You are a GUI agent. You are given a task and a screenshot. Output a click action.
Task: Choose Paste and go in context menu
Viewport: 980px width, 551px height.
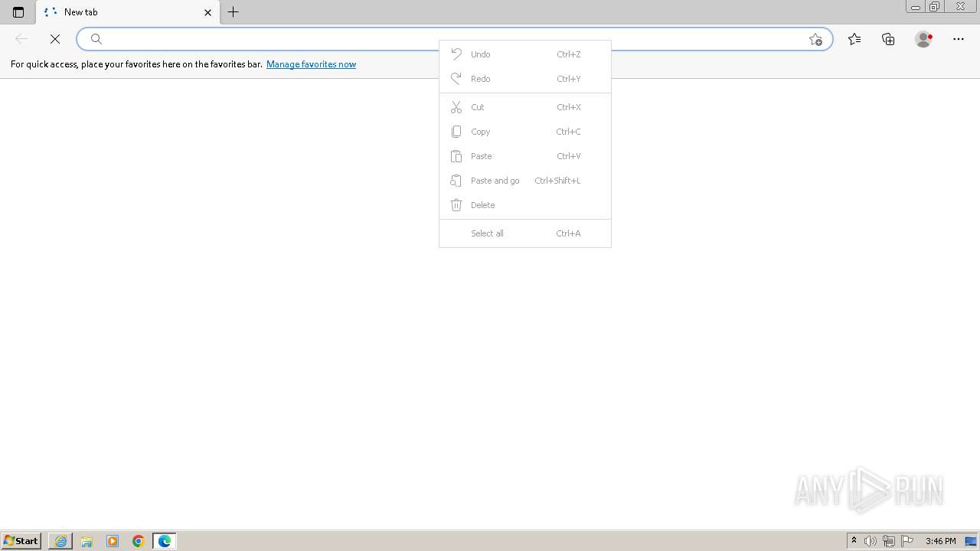[x=525, y=181]
